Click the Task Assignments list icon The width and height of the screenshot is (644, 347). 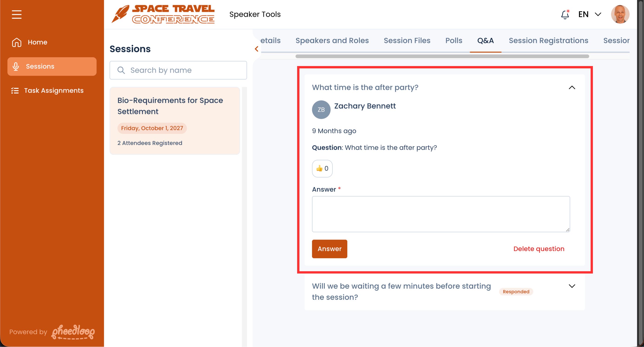click(15, 90)
